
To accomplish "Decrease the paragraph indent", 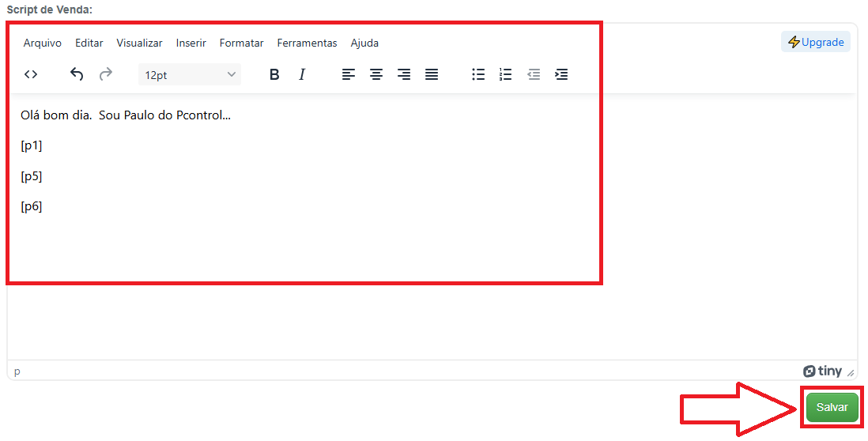I will [534, 74].
